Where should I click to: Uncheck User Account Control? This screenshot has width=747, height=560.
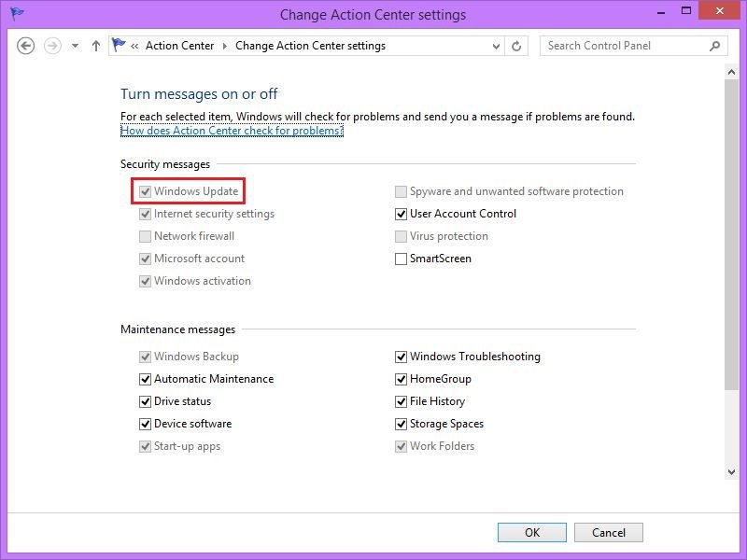[401, 214]
